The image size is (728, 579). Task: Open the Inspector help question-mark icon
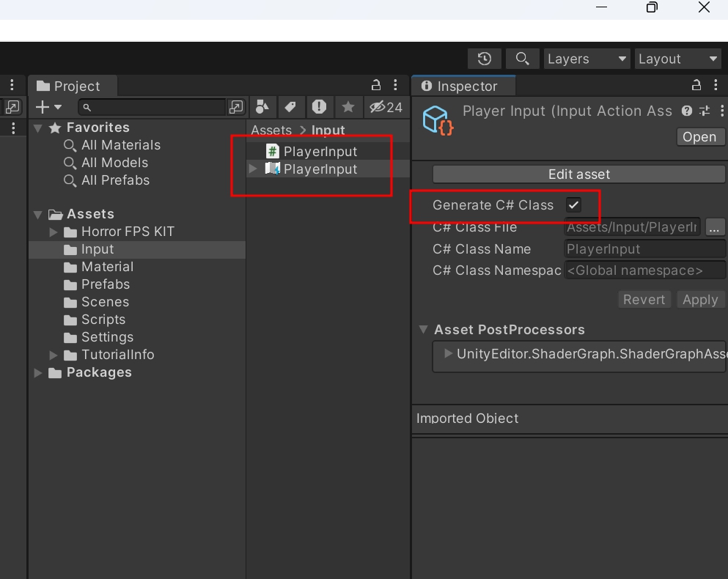point(687,111)
